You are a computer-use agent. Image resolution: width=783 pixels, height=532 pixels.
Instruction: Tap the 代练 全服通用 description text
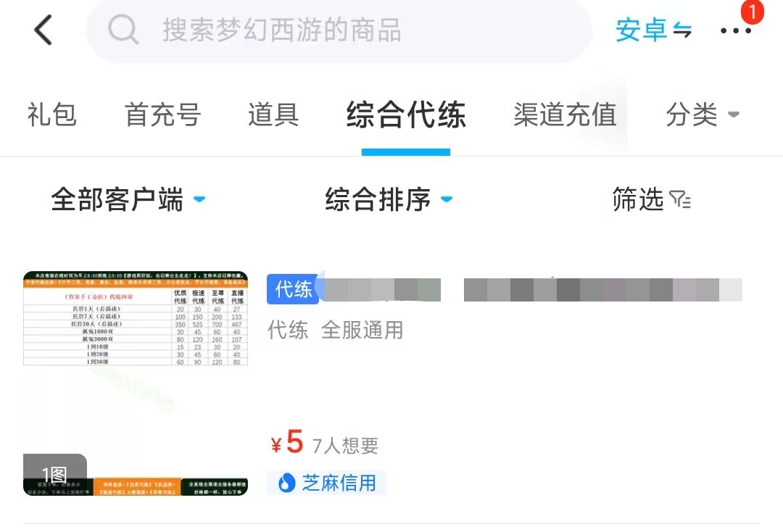point(335,331)
